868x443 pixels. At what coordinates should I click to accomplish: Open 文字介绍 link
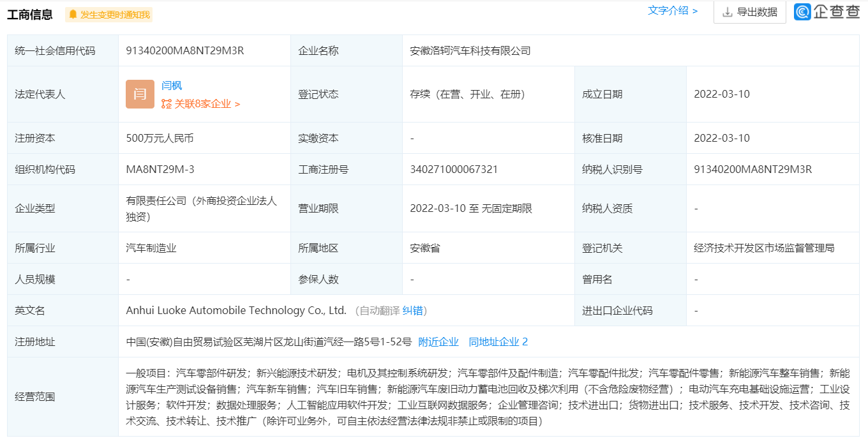coord(673,11)
